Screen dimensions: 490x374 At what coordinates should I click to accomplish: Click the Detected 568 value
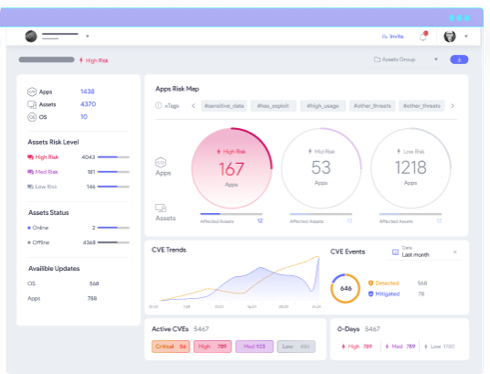[x=422, y=283]
